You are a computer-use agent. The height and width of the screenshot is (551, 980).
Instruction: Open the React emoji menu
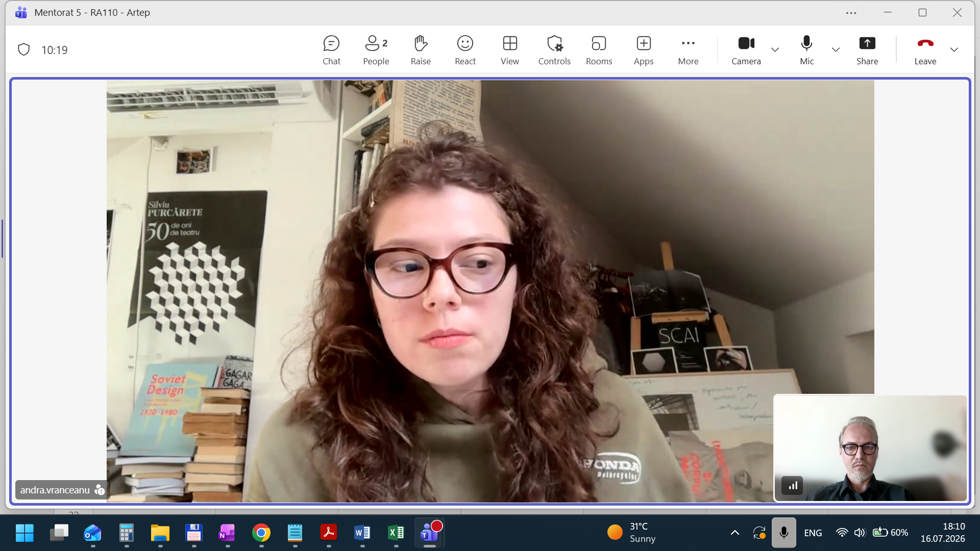click(x=465, y=50)
